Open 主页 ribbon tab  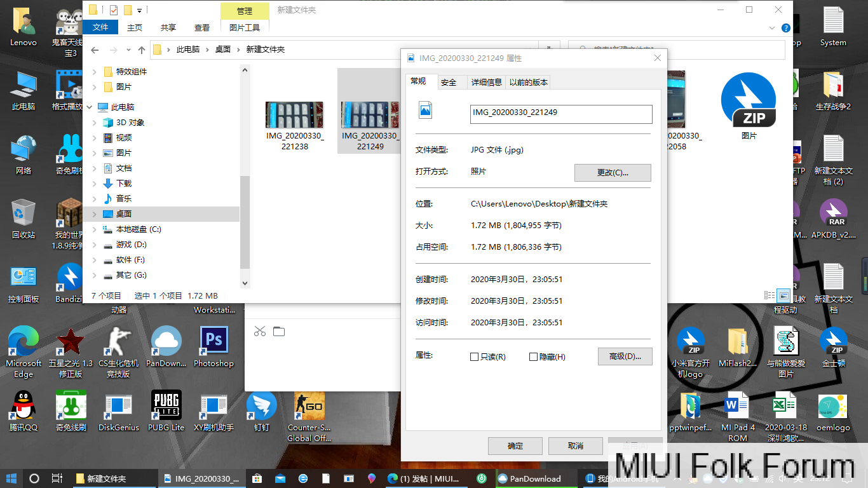click(x=135, y=27)
